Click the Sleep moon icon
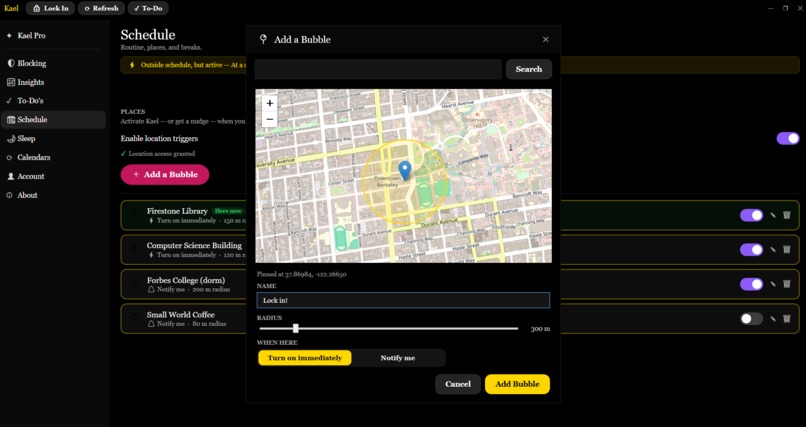Screen dimensions: 806x427 (11, 139)
